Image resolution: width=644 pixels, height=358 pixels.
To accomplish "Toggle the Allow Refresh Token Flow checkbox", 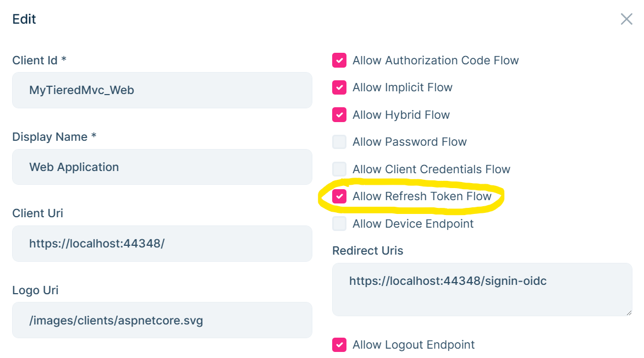I will point(339,196).
